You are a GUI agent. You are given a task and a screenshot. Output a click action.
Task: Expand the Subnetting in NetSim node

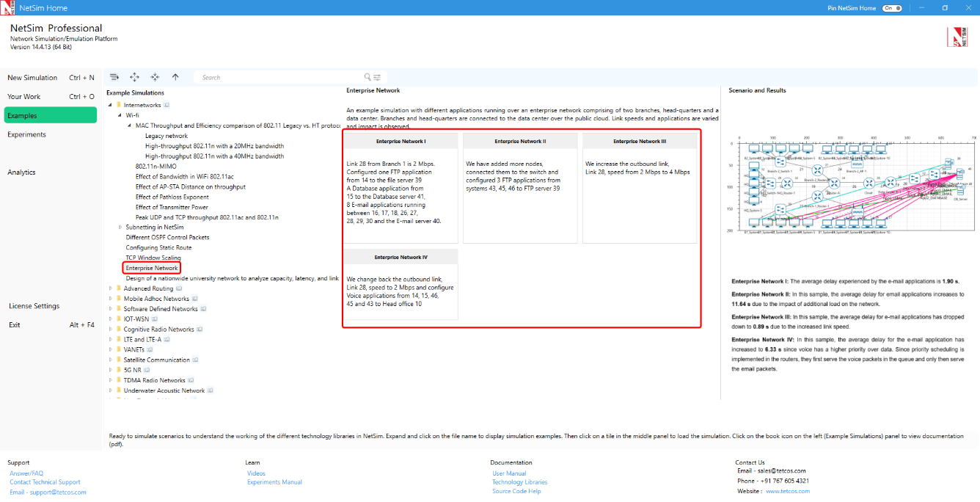point(120,228)
